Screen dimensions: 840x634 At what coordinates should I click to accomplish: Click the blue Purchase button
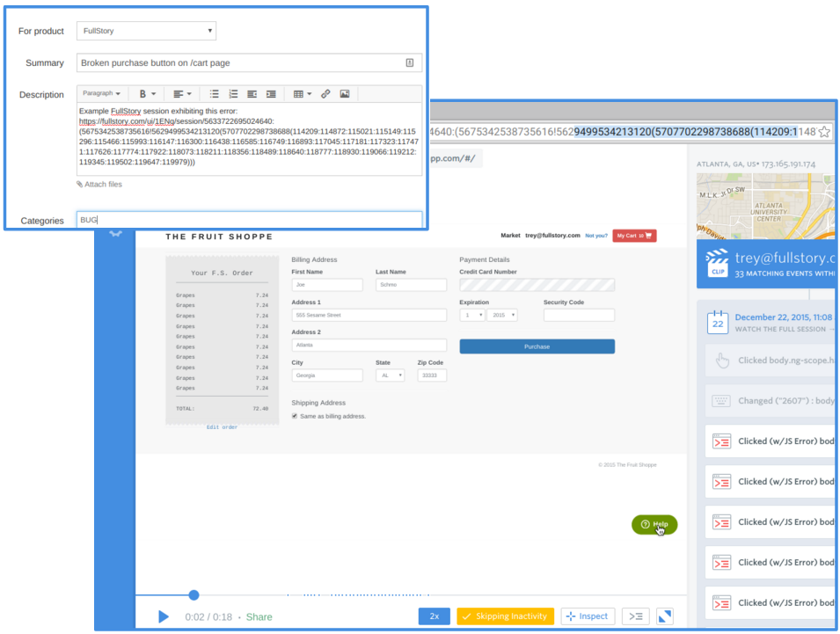coord(537,346)
